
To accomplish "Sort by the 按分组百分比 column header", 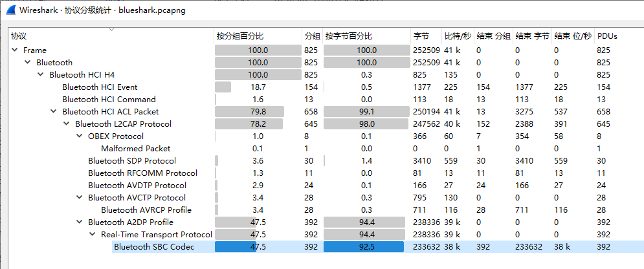I will (x=258, y=36).
